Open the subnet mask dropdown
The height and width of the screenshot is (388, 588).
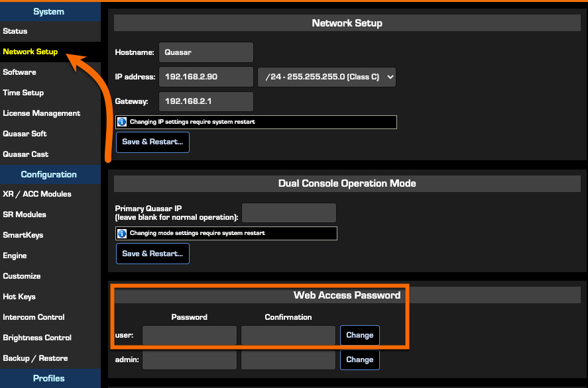[x=326, y=77]
